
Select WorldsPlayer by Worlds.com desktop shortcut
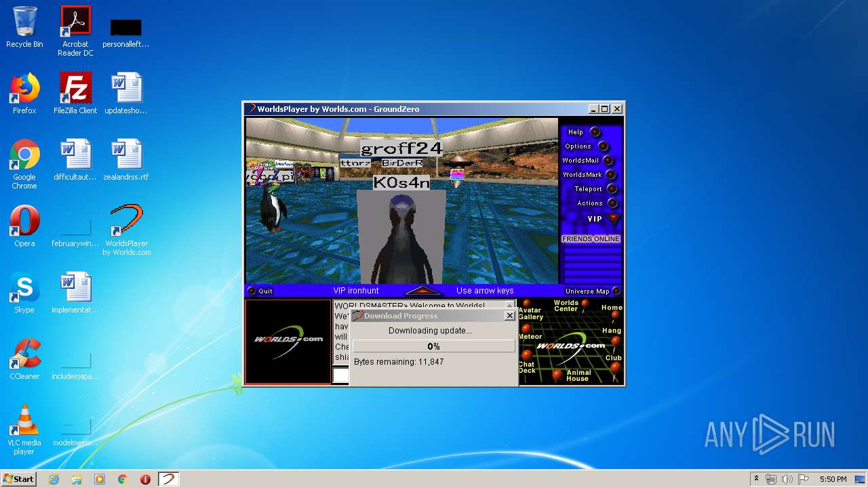click(127, 230)
